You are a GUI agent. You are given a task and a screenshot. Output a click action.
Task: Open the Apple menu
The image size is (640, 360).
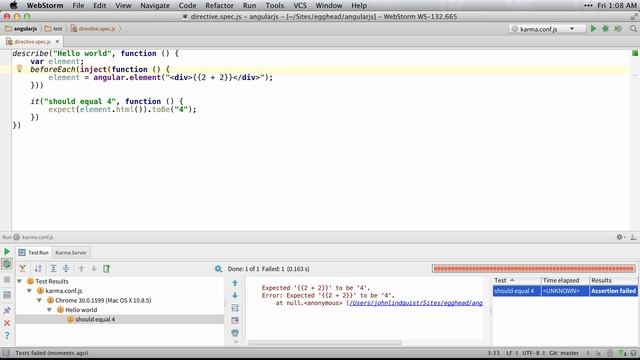click(x=13, y=5)
